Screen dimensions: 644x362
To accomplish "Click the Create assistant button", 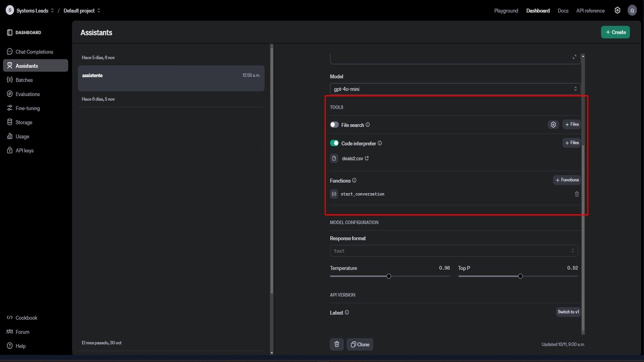I will pos(615,32).
